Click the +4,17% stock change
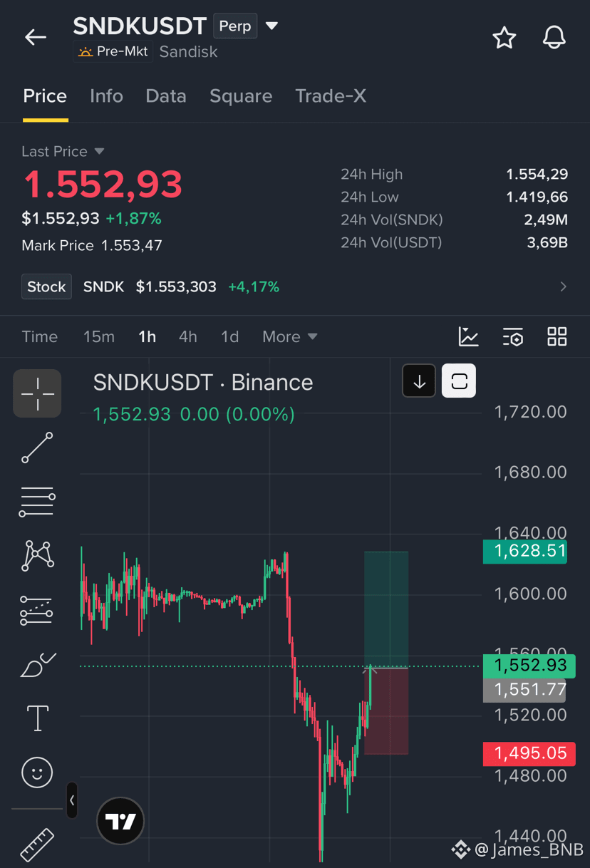This screenshot has height=868, width=590. coord(254,286)
